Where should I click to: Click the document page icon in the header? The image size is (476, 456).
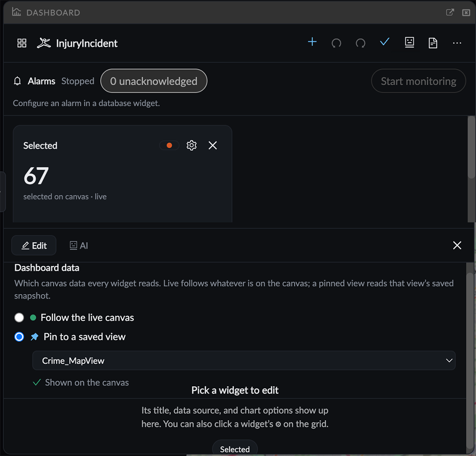click(x=433, y=43)
